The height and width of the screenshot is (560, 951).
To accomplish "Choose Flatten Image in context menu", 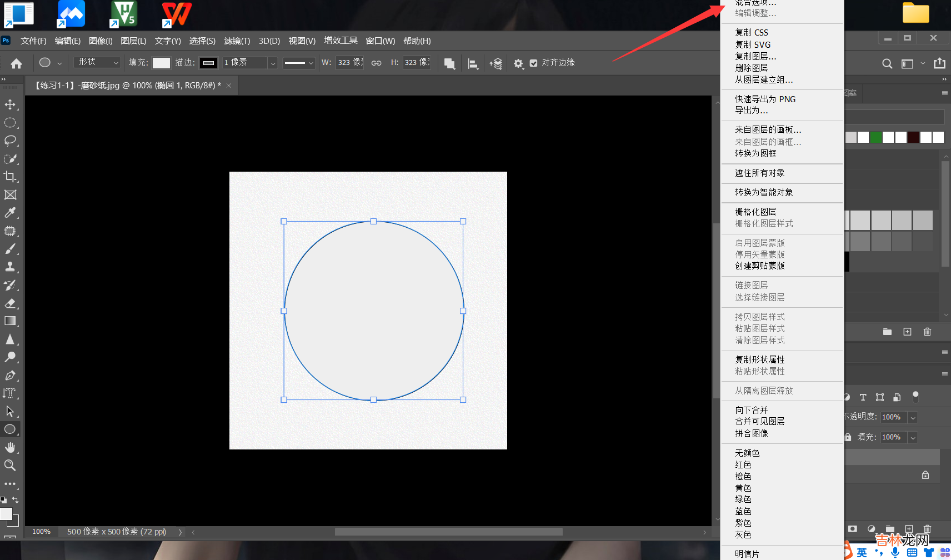I will coord(751,433).
